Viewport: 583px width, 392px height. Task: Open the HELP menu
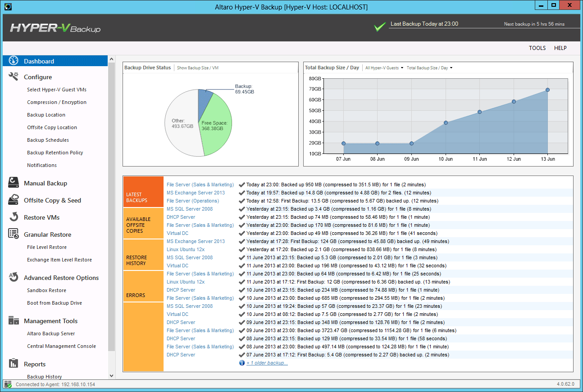(x=560, y=48)
